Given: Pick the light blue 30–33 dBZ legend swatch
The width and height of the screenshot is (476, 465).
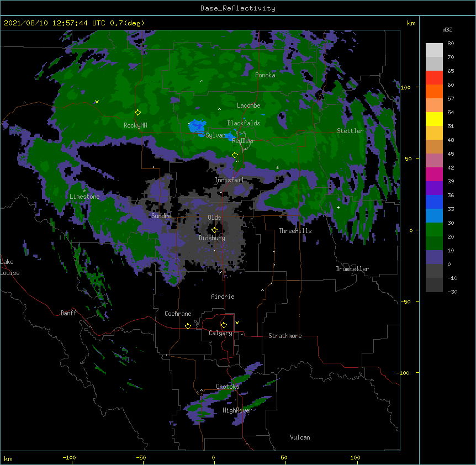Looking at the screenshot, I should [434, 216].
